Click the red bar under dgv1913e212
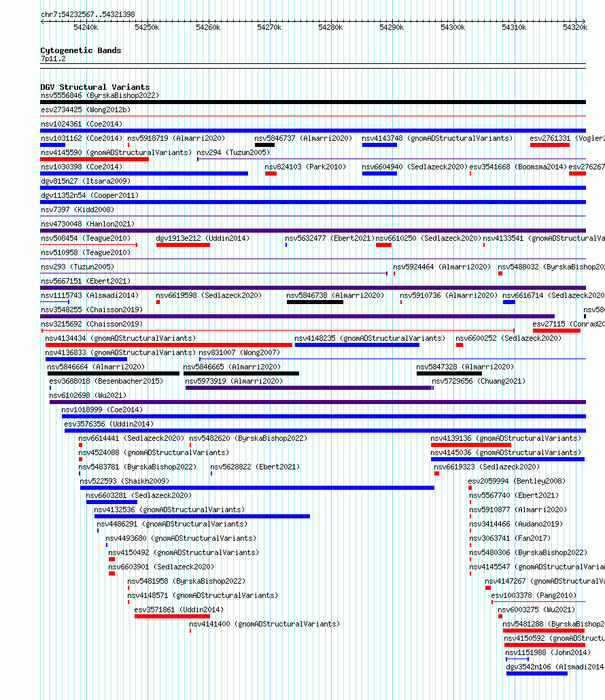Image resolution: width=605 pixels, height=700 pixels. pos(183,245)
